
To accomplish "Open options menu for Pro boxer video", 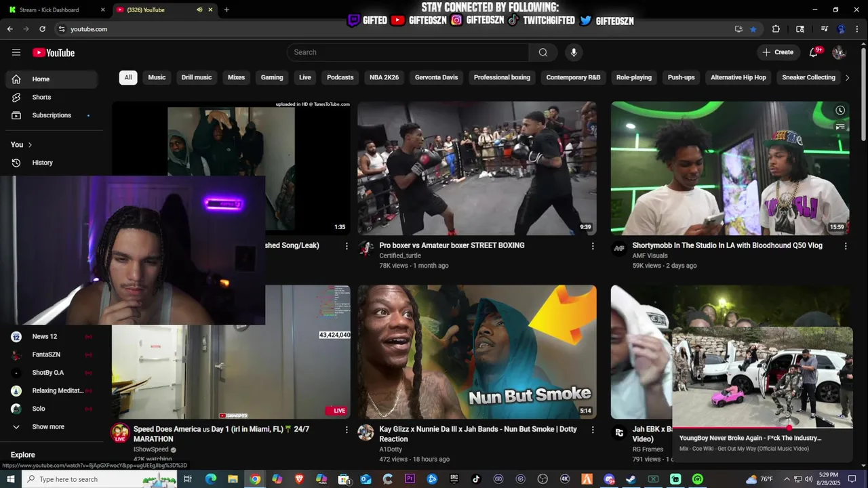I will pos(593,246).
